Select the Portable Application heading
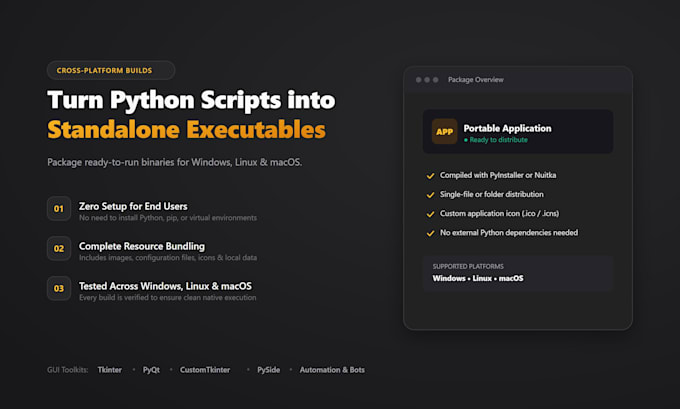Screen dimensions: 680x409 507,128
